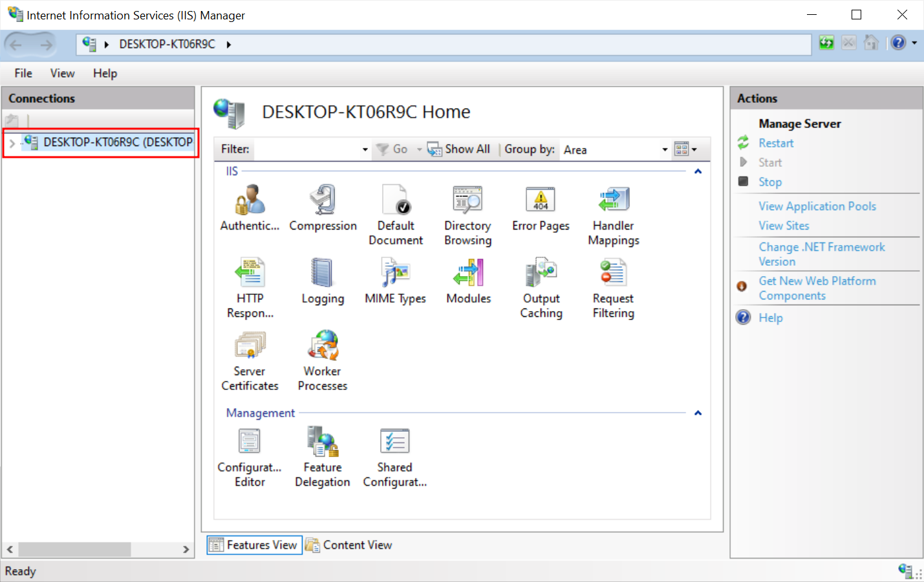Click the Show All button
Image resolution: width=924 pixels, height=582 pixels.
pos(459,149)
